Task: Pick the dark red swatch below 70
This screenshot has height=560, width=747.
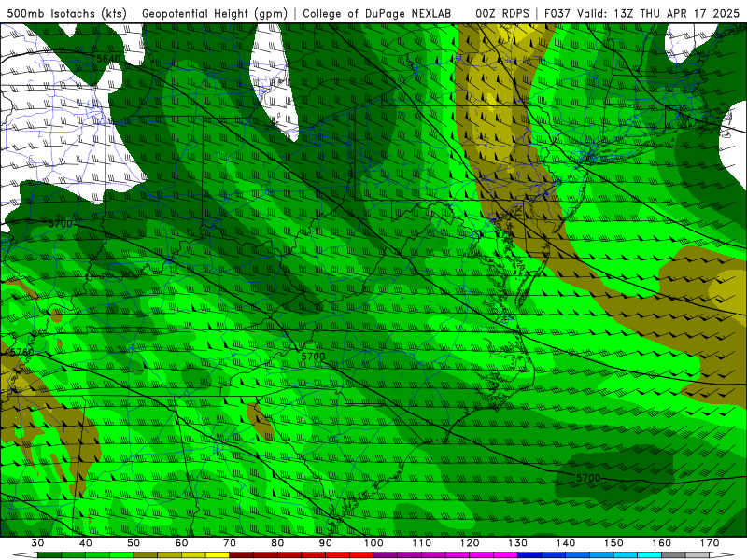Action: coord(242,555)
